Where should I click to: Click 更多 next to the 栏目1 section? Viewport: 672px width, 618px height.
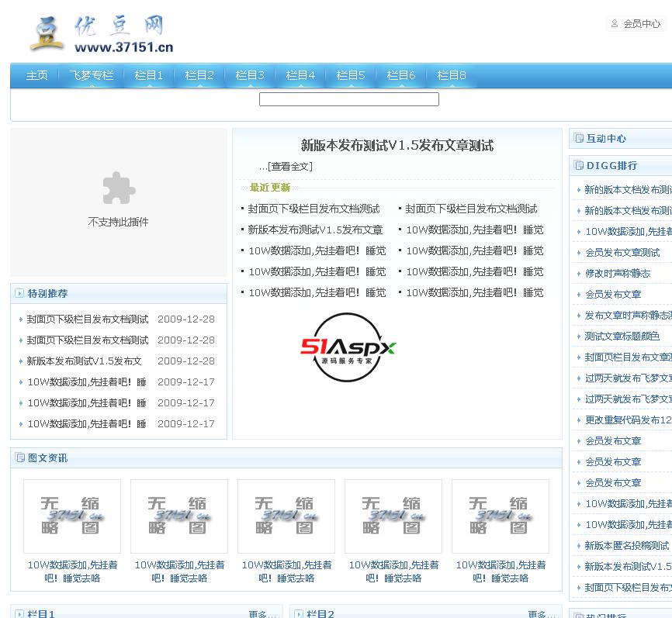[262, 614]
